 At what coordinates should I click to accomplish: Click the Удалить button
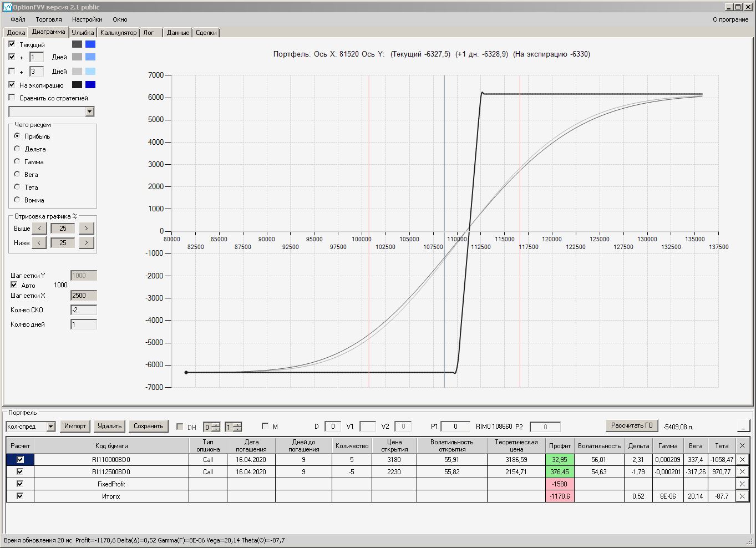[x=109, y=426]
